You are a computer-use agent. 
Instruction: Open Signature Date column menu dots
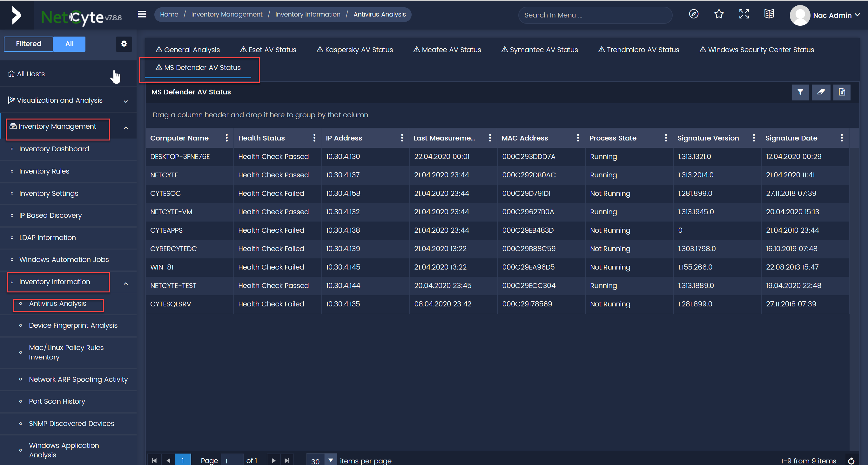pos(842,138)
